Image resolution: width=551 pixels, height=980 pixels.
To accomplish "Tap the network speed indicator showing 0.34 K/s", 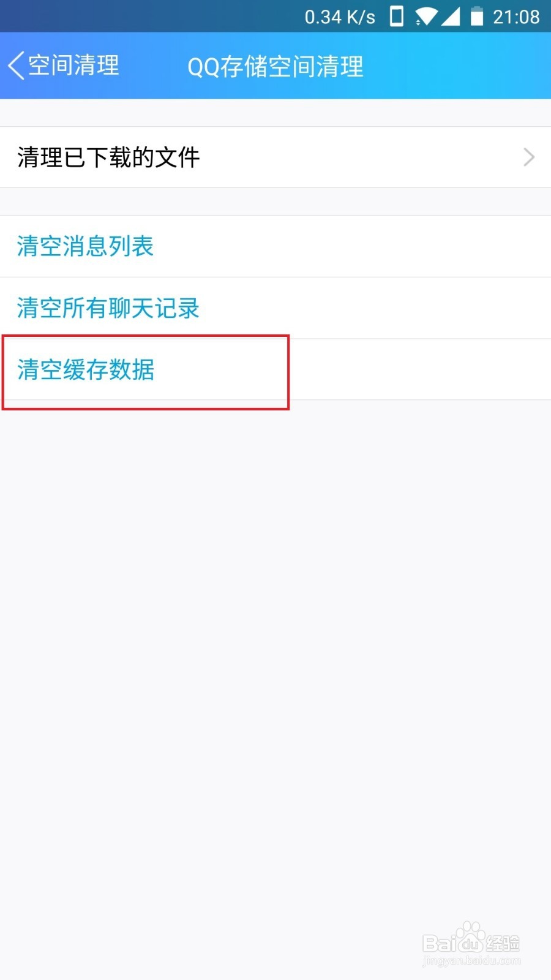I will click(340, 17).
